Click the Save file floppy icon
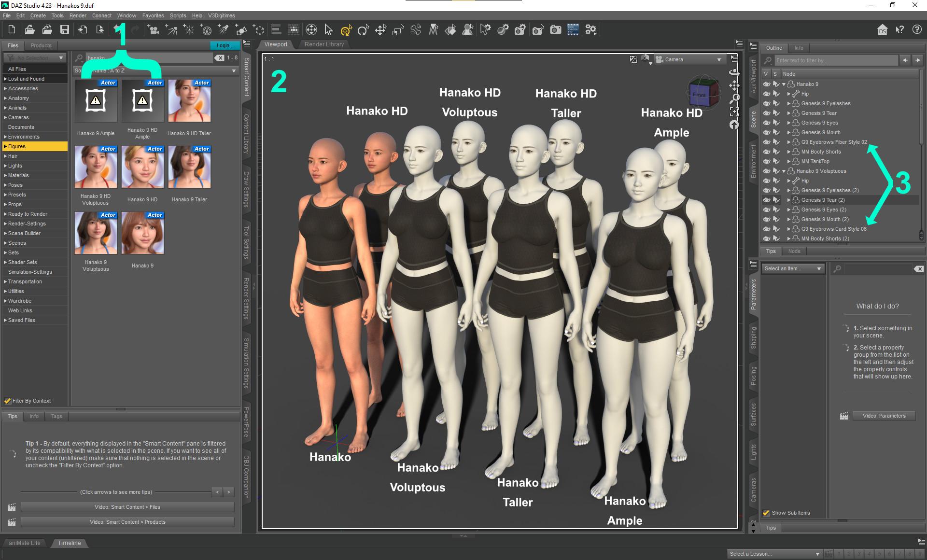The height and width of the screenshot is (560, 927). [65, 30]
